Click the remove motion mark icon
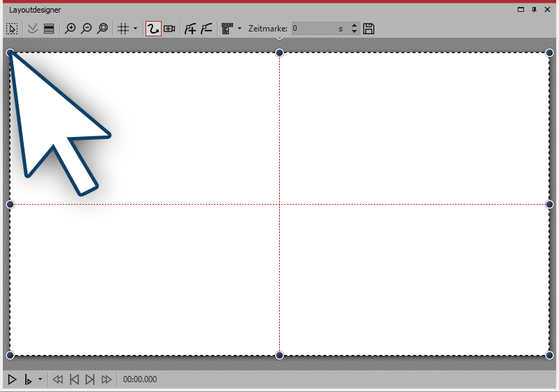The height and width of the screenshot is (392, 559). click(206, 29)
